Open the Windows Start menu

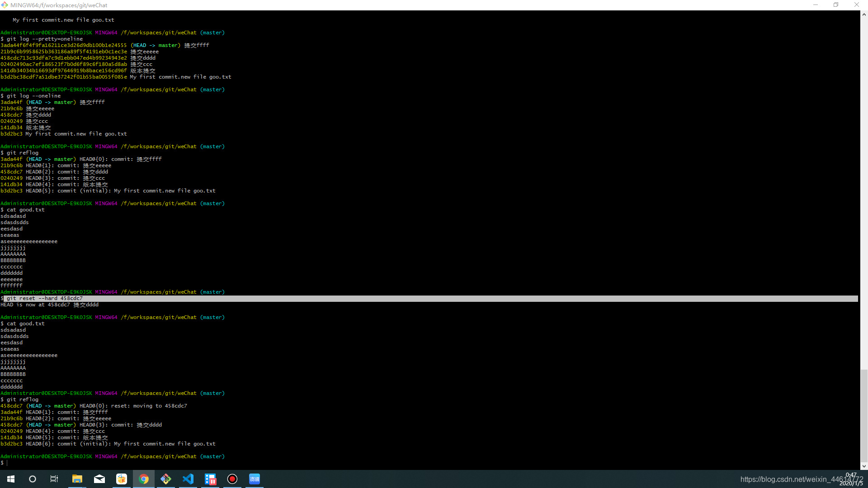coord(11,479)
